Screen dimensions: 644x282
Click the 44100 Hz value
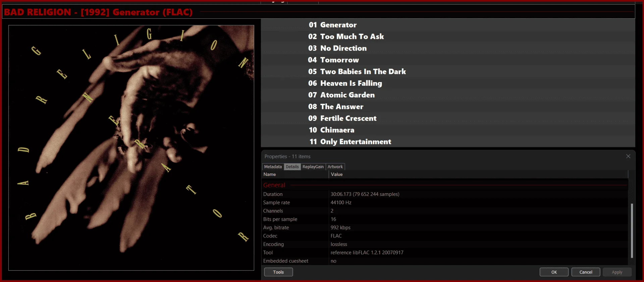(x=341, y=203)
